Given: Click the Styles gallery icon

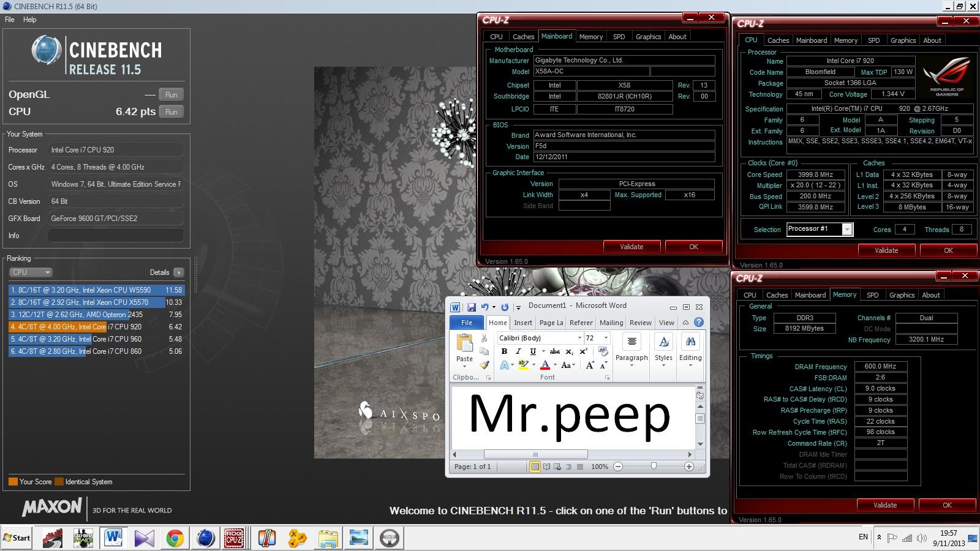Looking at the screenshot, I should coord(663,342).
